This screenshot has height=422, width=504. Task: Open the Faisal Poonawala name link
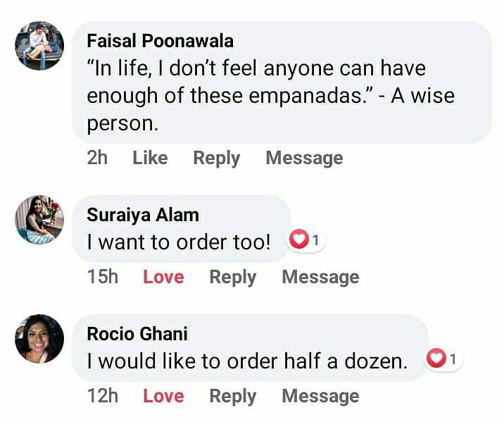pyautogui.click(x=160, y=41)
